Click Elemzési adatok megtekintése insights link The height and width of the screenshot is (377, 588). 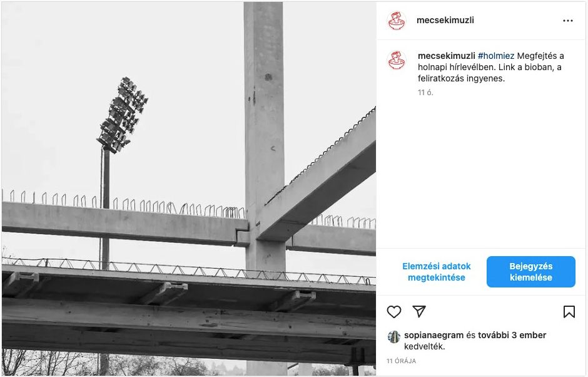pos(436,272)
